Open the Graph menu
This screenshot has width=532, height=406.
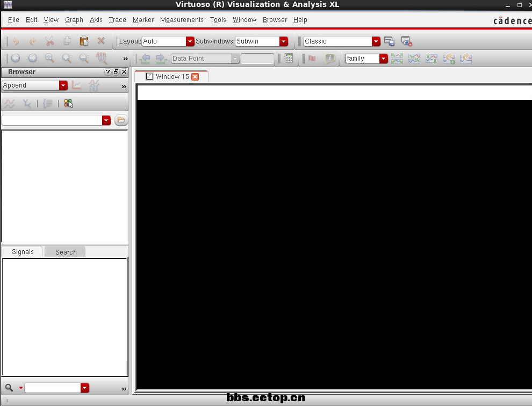tap(74, 20)
